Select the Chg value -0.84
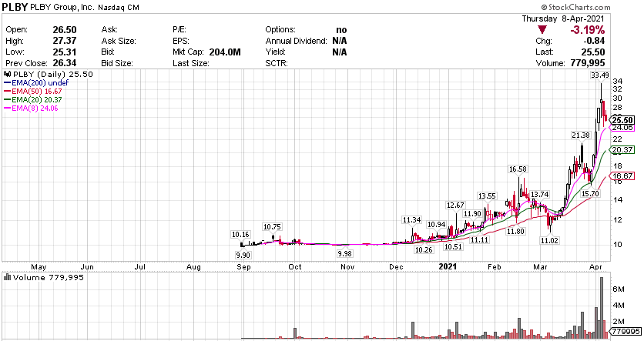 [593, 41]
